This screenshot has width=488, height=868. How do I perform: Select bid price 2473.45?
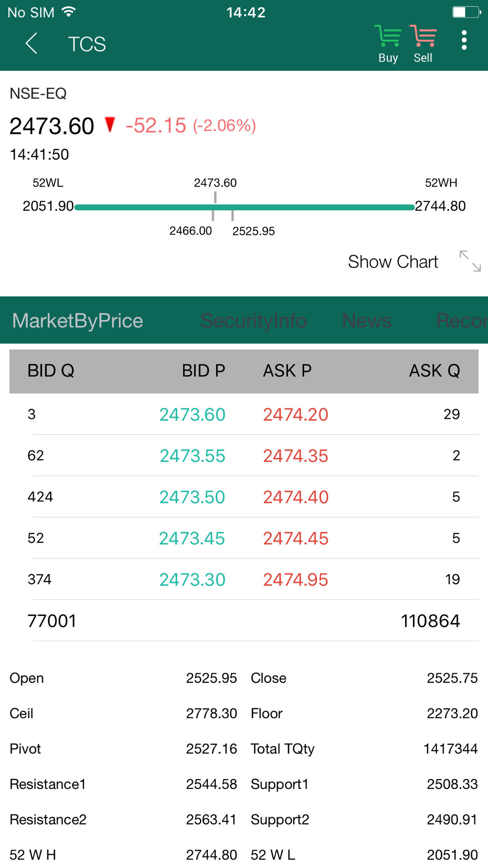[192, 538]
